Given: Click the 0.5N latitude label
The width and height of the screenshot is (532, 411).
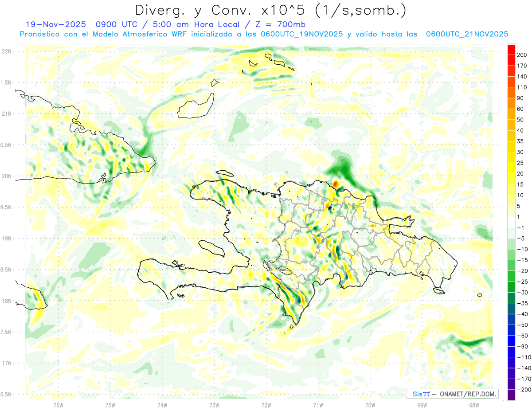Looking at the screenshot, I should tap(7, 145).
